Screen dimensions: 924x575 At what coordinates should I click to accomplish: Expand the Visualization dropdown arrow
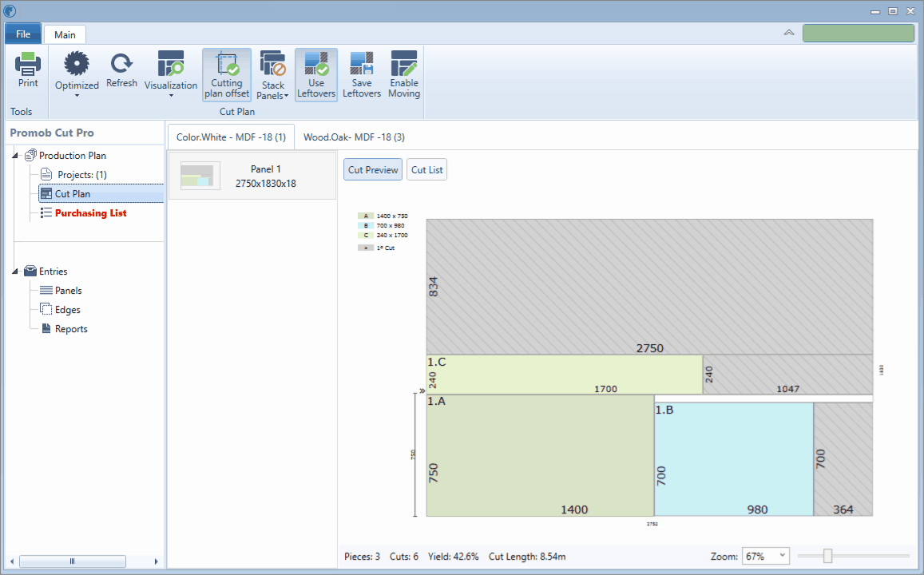click(x=171, y=96)
